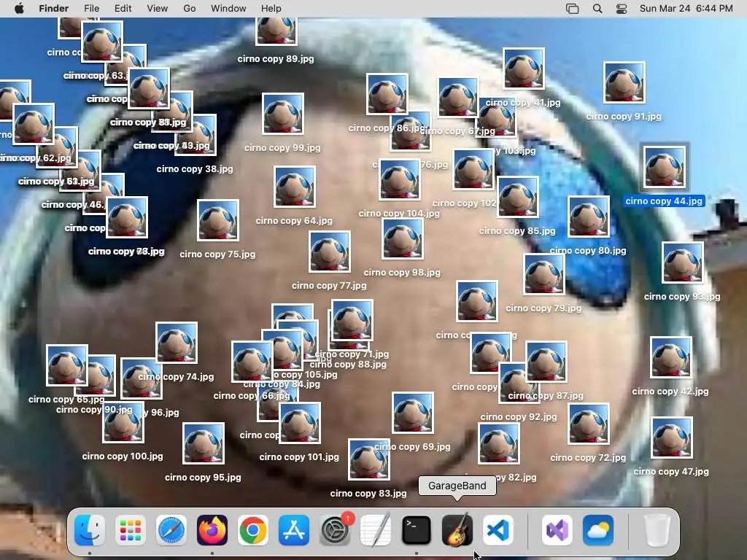Open TextEdit from the Dock

(376, 530)
